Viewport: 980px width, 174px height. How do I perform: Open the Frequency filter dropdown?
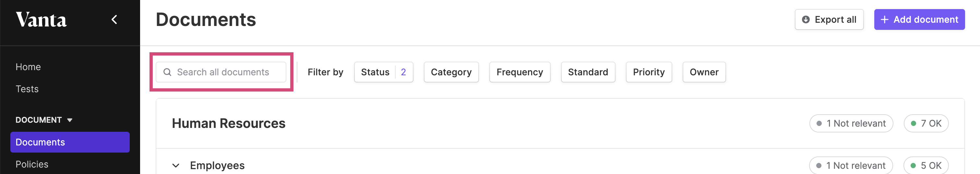(520, 72)
